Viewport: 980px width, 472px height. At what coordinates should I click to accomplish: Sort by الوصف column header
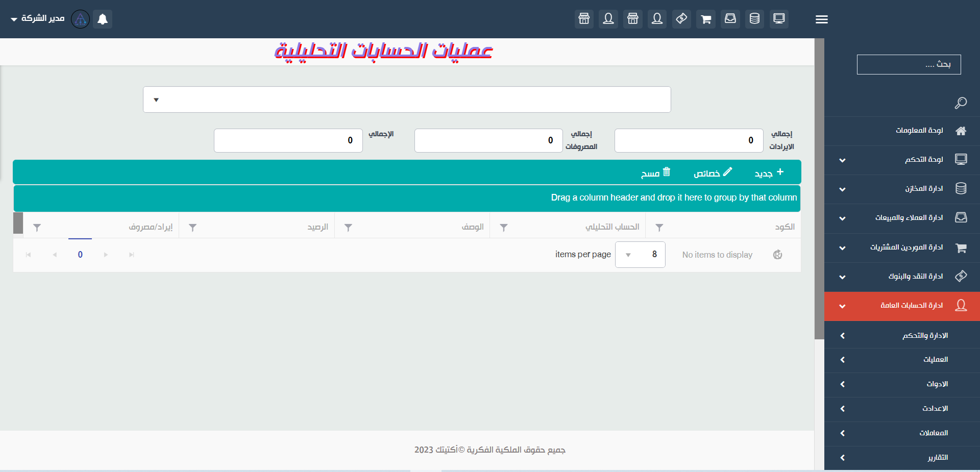pyautogui.click(x=473, y=227)
